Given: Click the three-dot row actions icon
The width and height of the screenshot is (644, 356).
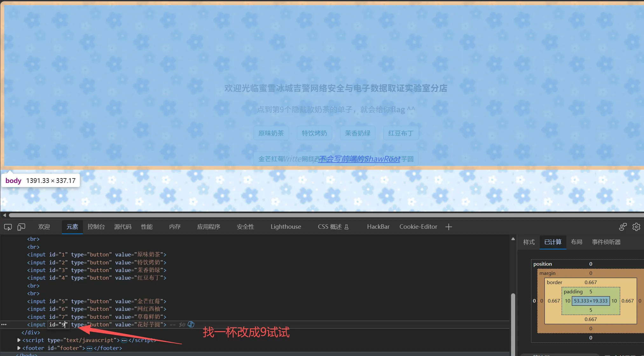Looking at the screenshot, I should point(4,325).
